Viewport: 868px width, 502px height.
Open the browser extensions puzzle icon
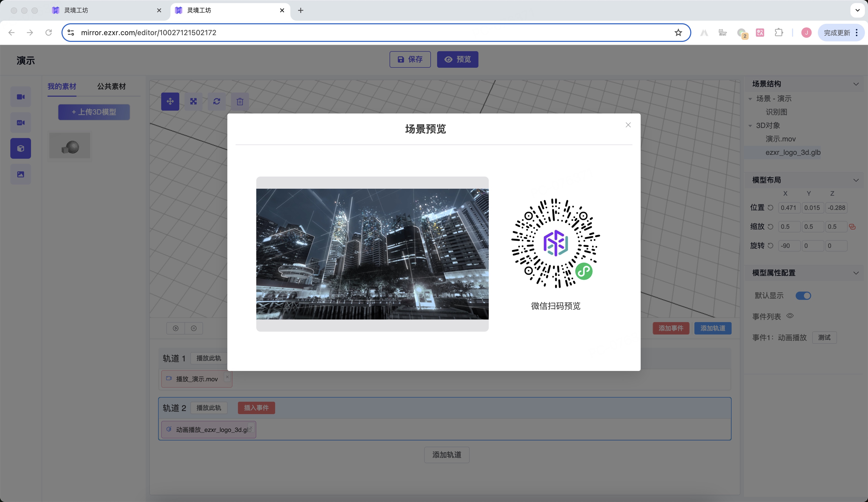click(779, 32)
